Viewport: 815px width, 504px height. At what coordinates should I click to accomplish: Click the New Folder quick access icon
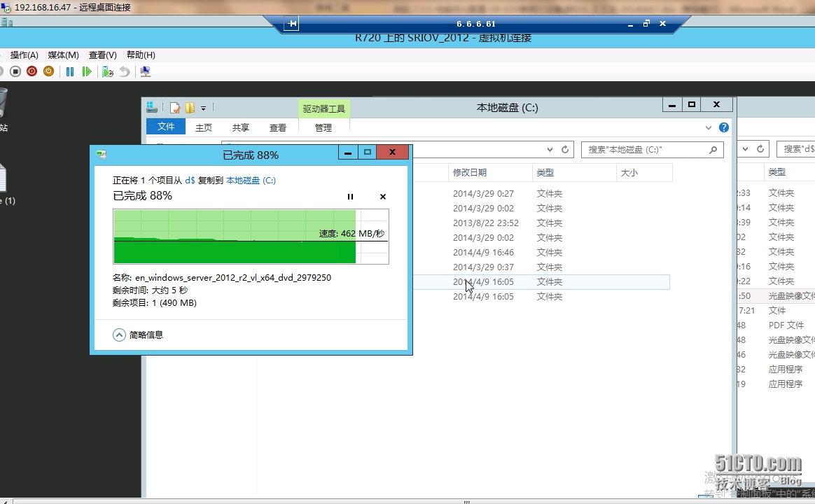190,108
